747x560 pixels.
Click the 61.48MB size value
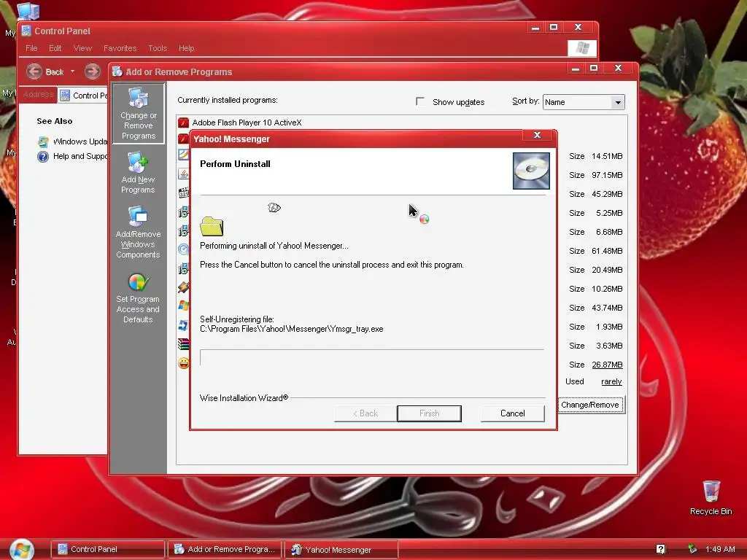(607, 251)
